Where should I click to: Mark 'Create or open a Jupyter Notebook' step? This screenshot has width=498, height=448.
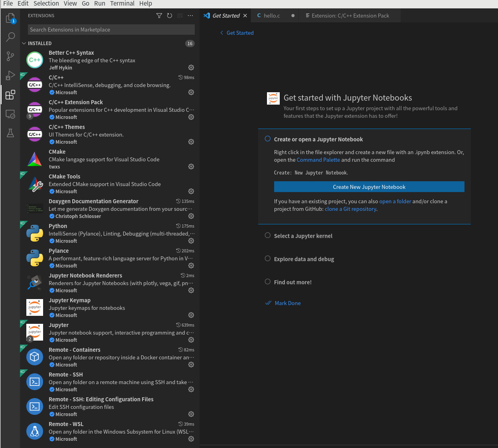[x=268, y=139]
